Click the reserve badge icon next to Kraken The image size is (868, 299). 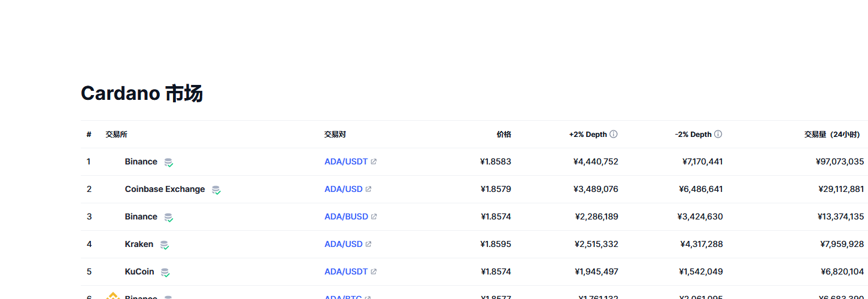(x=164, y=245)
